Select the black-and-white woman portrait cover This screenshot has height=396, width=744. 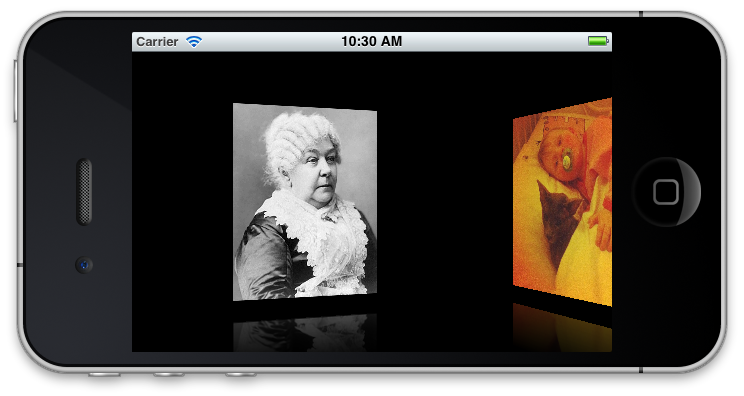(305, 202)
